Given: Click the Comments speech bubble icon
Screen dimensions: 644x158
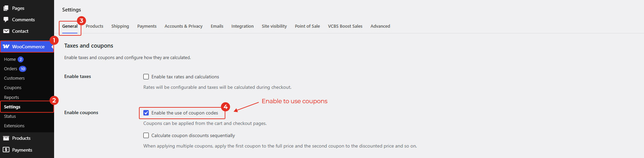Looking at the screenshot, I should tap(6, 20).
